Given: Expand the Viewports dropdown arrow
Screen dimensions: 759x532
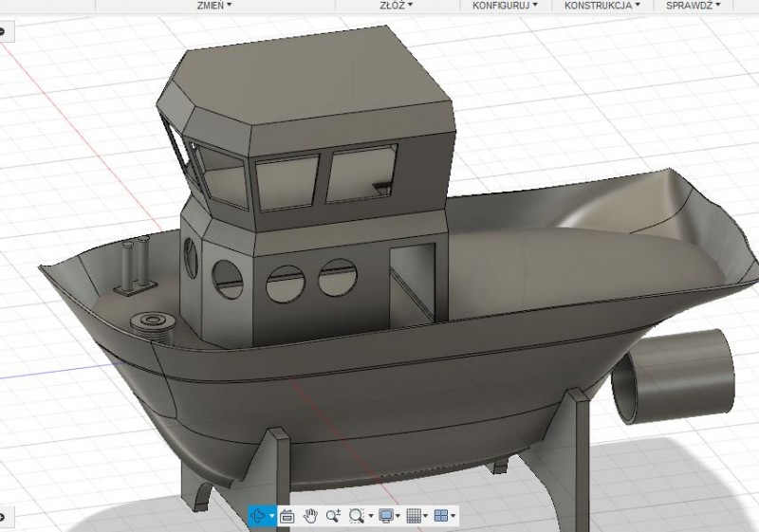Looking at the screenshot, I should [454, 516].
